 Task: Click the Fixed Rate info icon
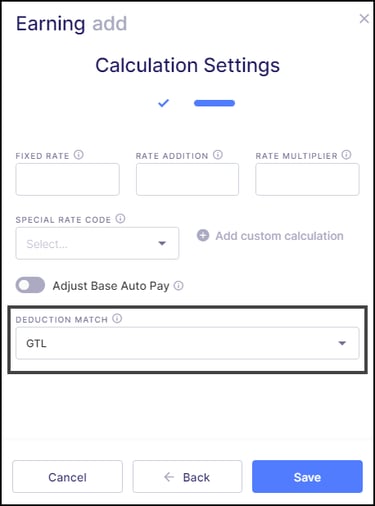pyautogui.click(x=79, y=155)
